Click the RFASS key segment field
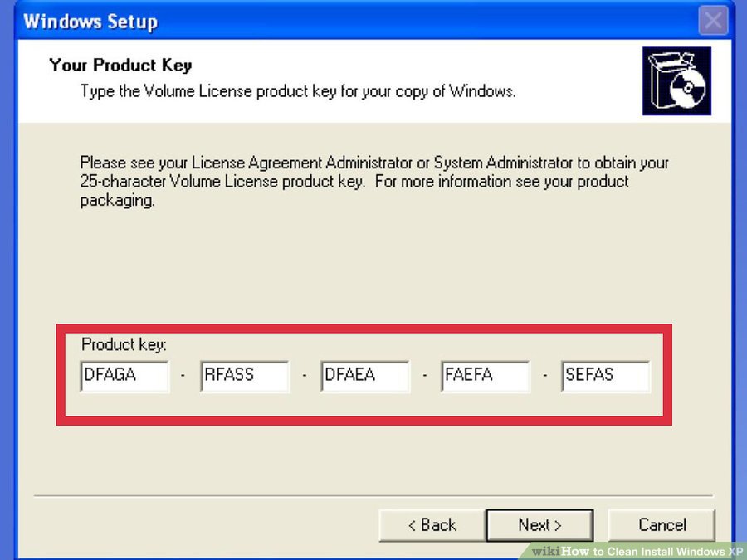 click(x=245, y=377)
